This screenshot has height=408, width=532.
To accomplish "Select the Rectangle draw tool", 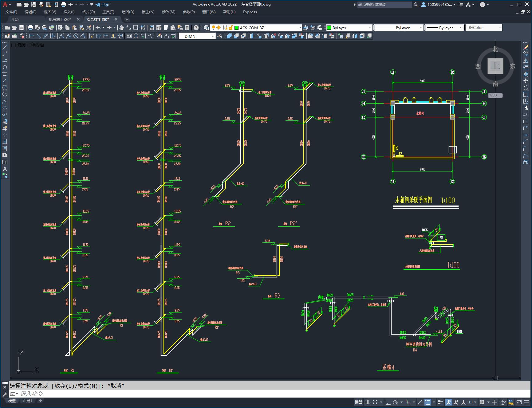I will (x=5, y=74).
